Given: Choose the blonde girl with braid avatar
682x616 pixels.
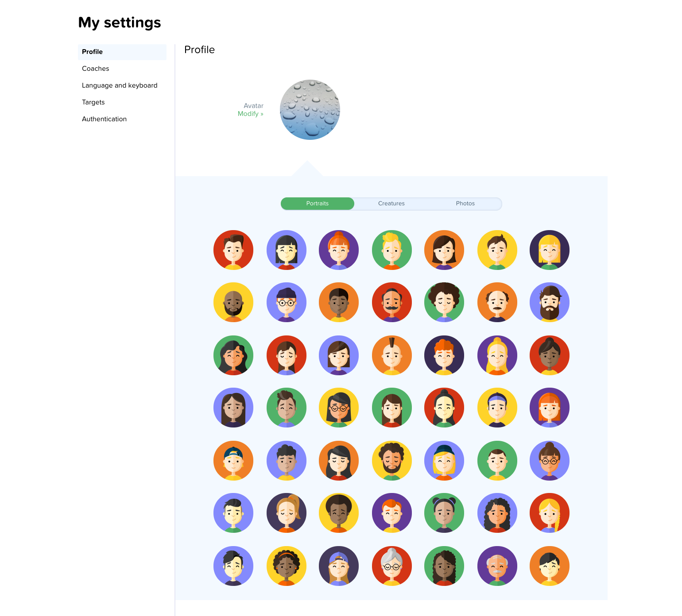Looking at the screenshot, I should pos(550,513).
